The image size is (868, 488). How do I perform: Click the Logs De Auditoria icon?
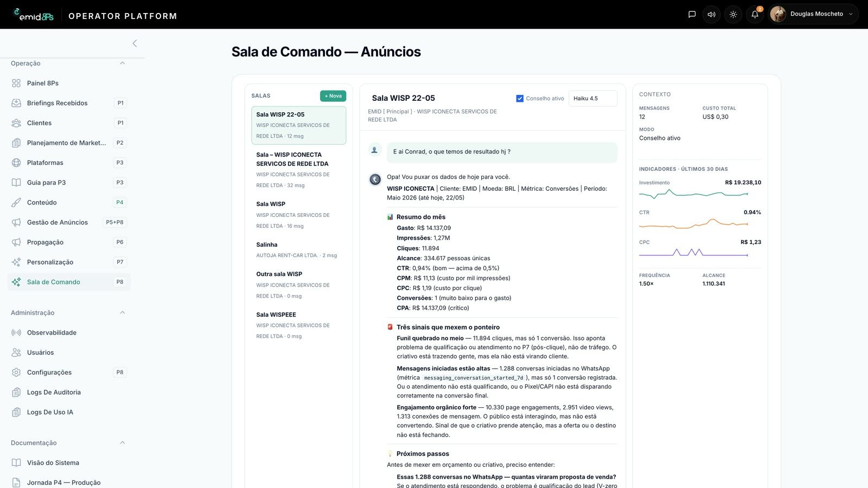pos(16,392)
